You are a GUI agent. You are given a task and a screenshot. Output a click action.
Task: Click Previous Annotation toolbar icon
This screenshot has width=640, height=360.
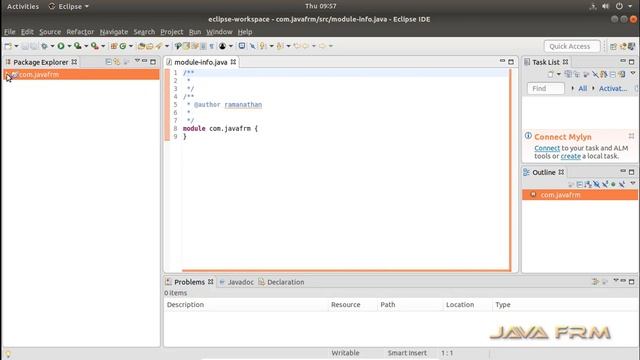click(280, 46)
